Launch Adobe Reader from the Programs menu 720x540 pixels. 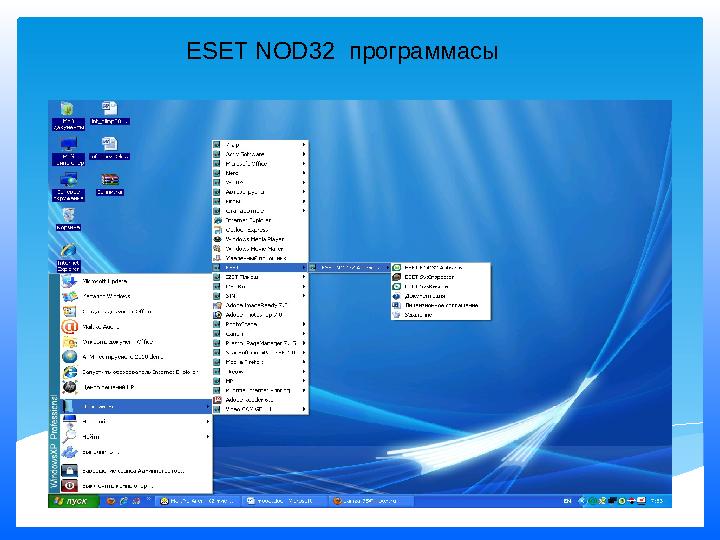260,399
